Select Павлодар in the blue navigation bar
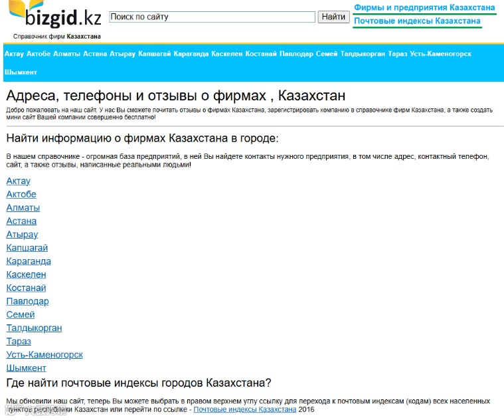Image resolution: width=504 pixels, height=420 pixels. click(296, 54)
